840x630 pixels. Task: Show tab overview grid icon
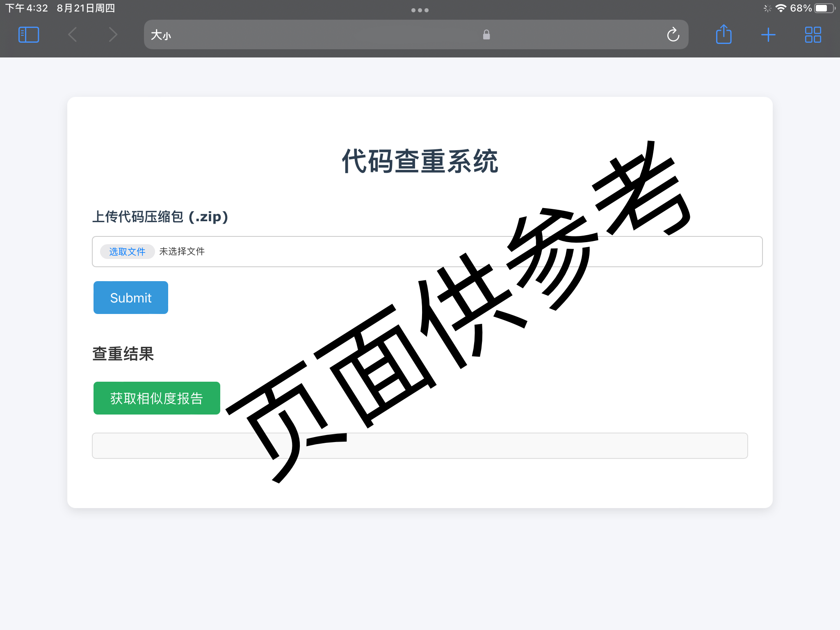(813, 35)
